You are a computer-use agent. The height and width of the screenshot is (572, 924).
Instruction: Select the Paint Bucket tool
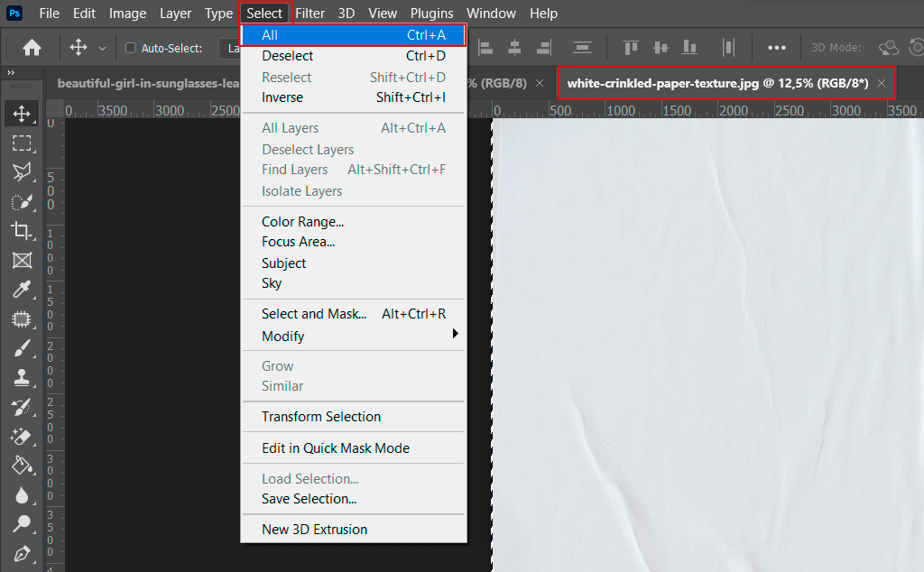coord(22,466)
